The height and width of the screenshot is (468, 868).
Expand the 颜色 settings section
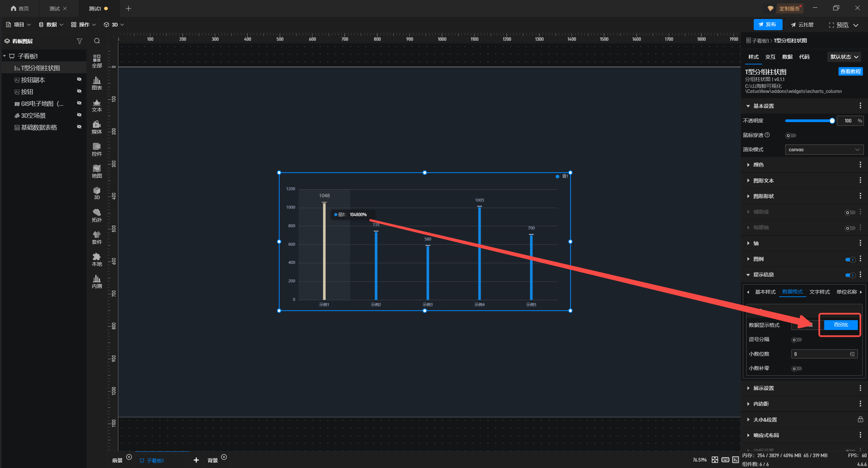(758, 165)
